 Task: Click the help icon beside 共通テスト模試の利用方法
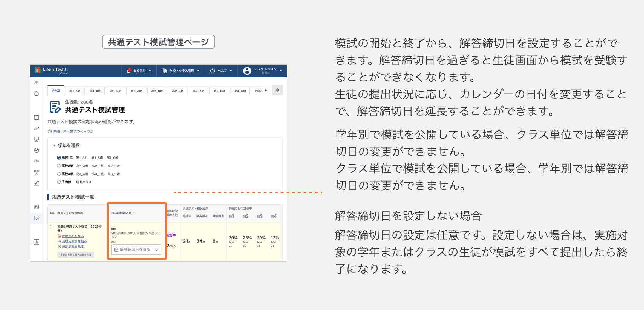tap(50, 131)
